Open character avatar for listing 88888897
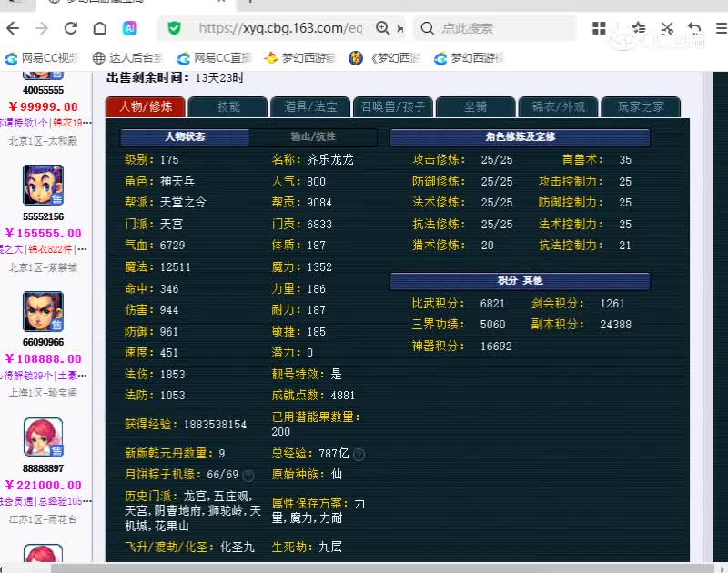 coord(43,437)
